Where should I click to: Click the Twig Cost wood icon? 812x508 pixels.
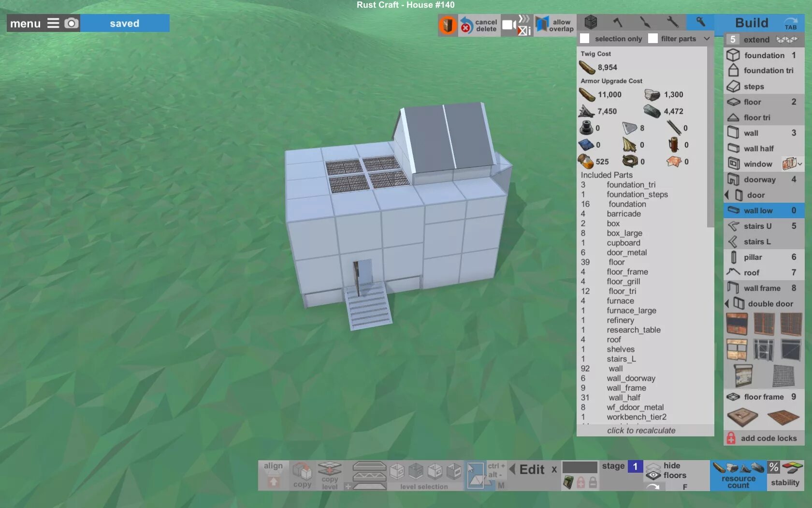tap(587, 67)
